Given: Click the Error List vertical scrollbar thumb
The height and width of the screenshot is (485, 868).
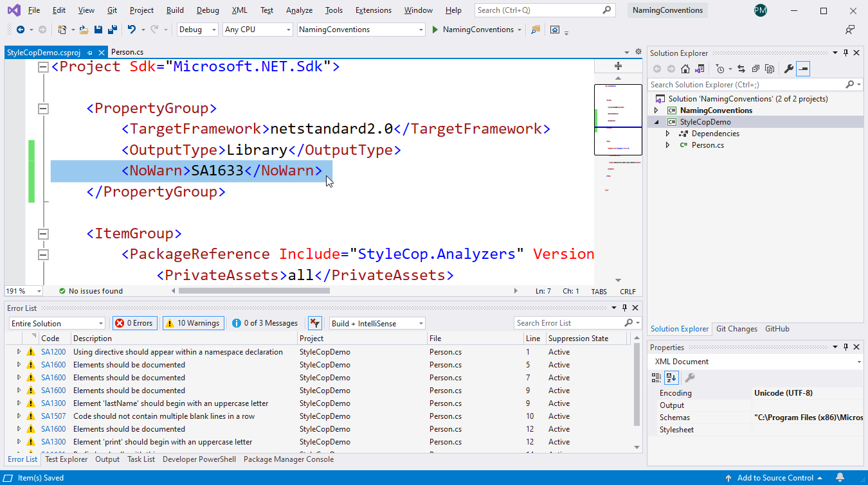Looking at the screenshot, I should tap(637, 384).
